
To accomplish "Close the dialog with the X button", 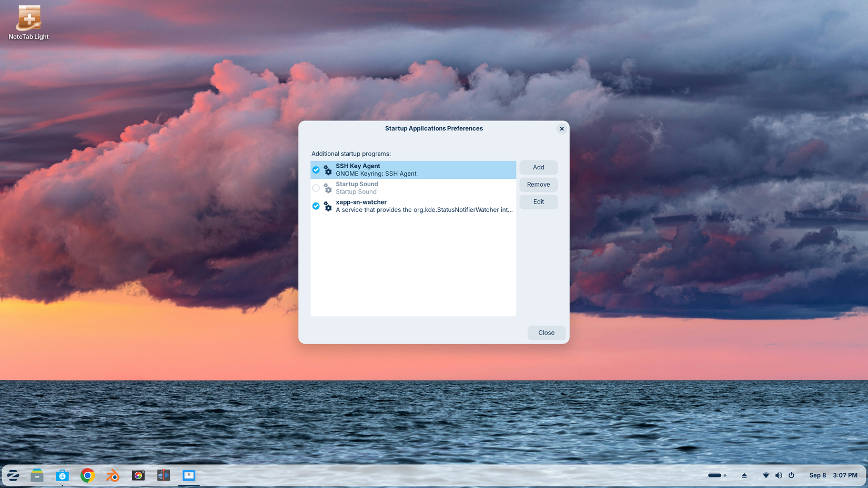I will [x=562, y=129].
